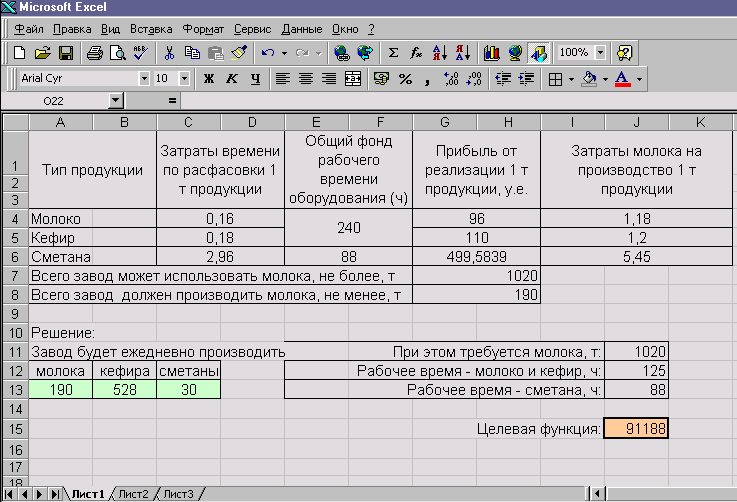Go to first sheet tab arrow
This screenshot has height=502, width=737.
[8, 494]
